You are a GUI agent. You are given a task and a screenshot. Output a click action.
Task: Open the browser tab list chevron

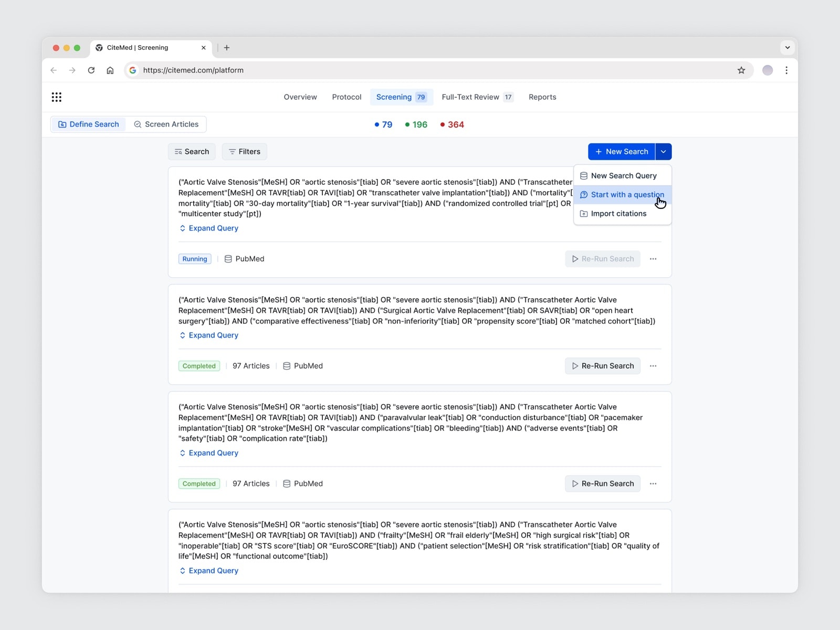tap(787, 48)
